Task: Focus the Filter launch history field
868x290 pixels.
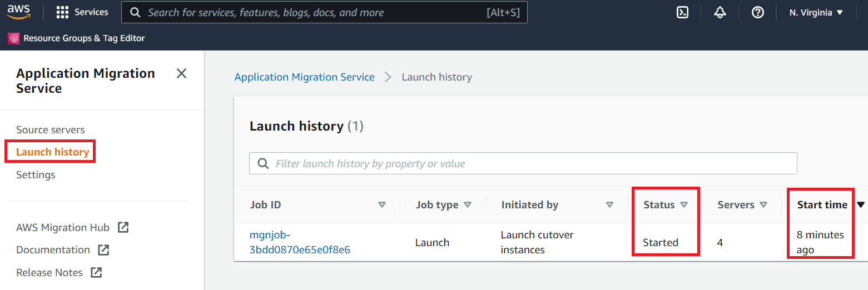Action: [523, 163]
